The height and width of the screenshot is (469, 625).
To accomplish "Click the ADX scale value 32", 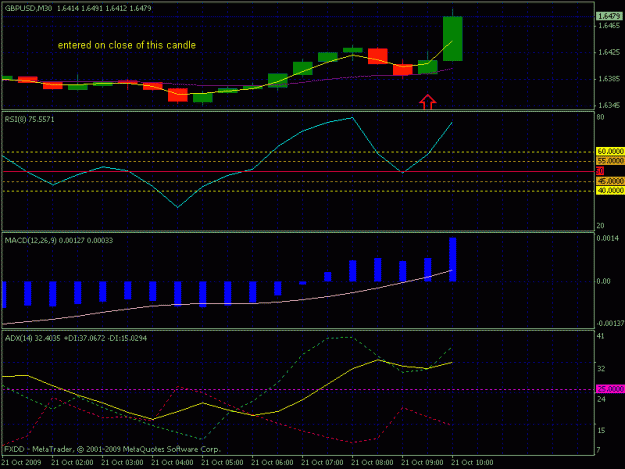I will pos(601,369).
